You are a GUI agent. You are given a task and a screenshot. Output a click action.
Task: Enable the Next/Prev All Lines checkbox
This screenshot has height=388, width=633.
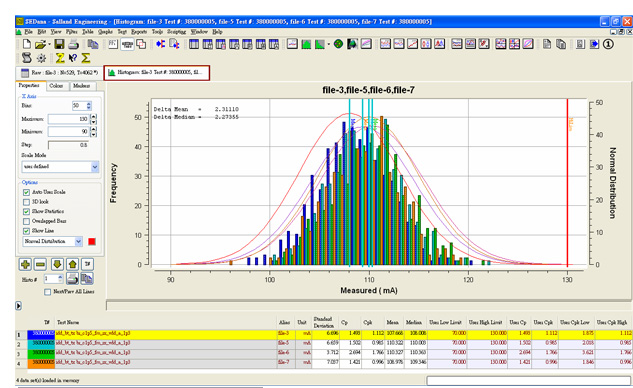(48, 292)
